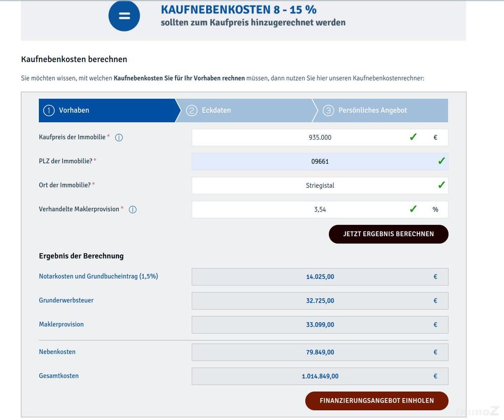Click the blue equals sign circle icon
Viewport: 504px width, 420px height.
[x=124, y=16]
